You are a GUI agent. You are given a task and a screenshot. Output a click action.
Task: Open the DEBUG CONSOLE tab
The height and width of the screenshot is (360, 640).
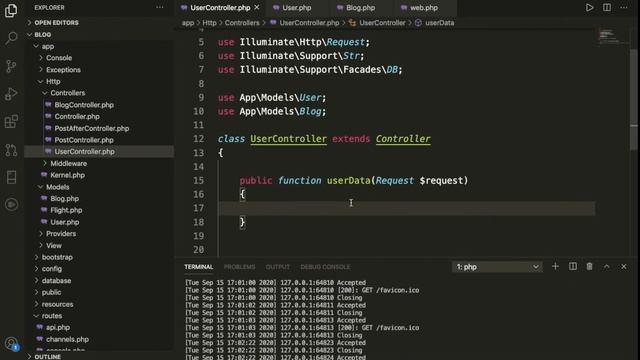pyautogui.click(x=325, y=267)
